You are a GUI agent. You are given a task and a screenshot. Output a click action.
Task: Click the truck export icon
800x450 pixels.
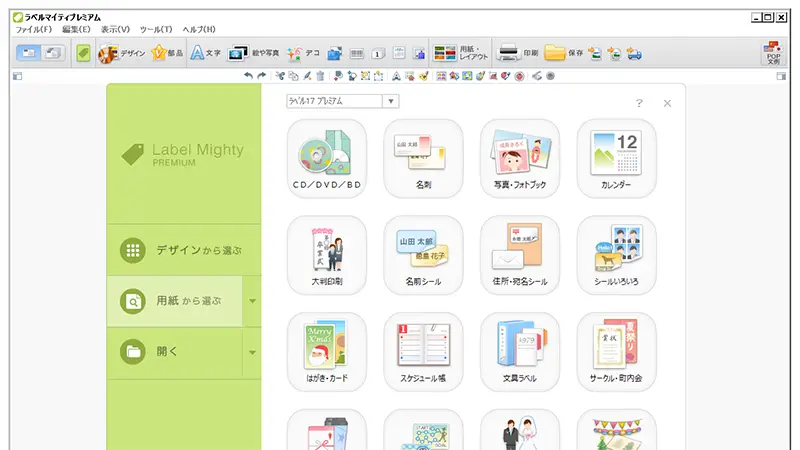coord(634,53)
